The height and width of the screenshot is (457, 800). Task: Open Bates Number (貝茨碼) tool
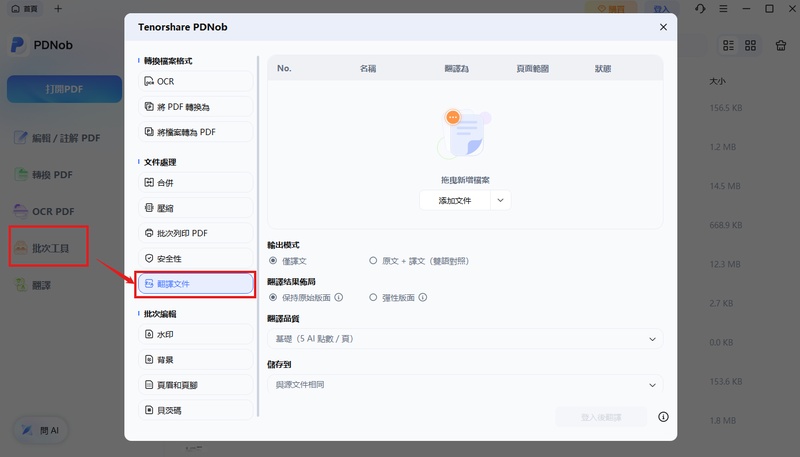coord(195,410)
